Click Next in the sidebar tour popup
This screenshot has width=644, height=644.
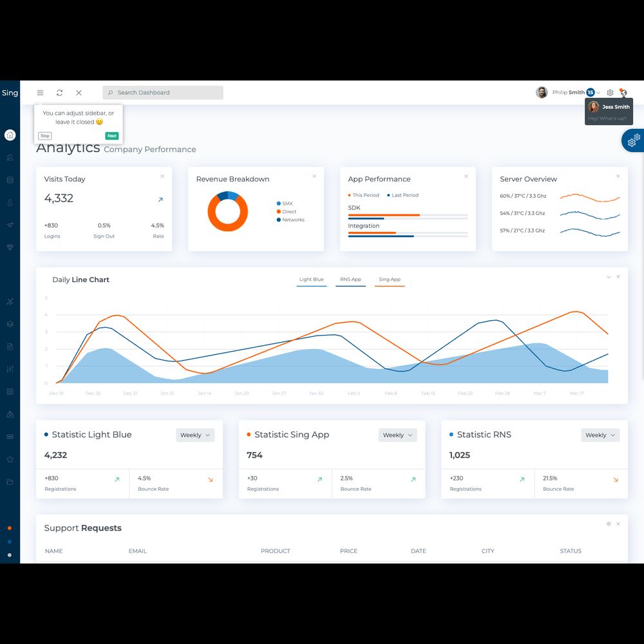(112, 136)
